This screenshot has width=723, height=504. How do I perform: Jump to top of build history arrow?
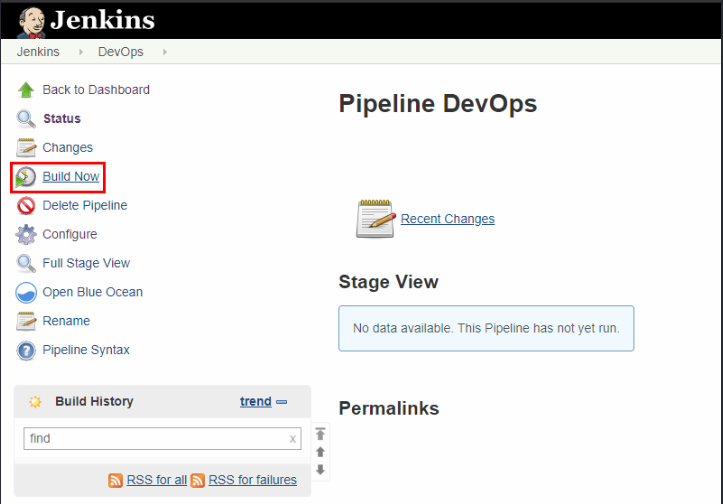click(320, 433)
